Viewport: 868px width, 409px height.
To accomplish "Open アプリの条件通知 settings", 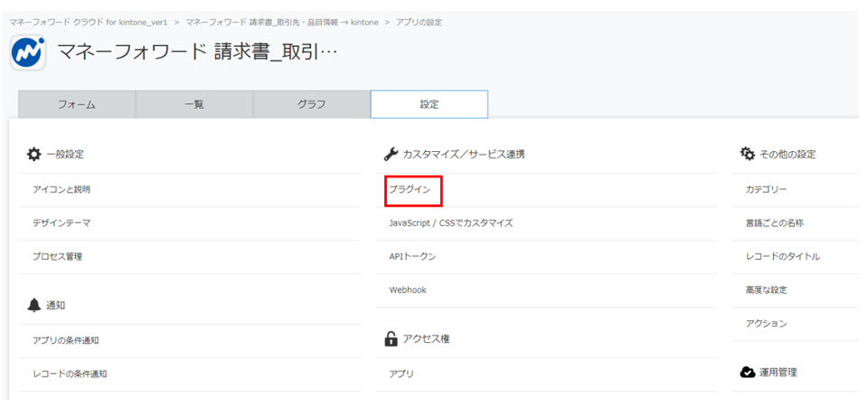I will [65, 340].
